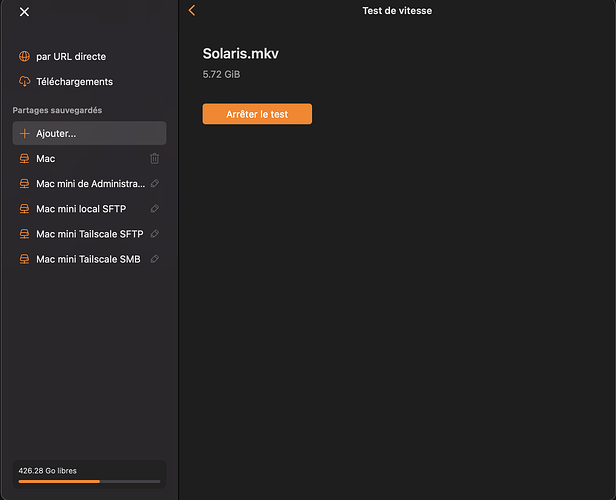Click the '426.28 Go libres' storage text
The image size is (616, 500).
pos(48,471)
